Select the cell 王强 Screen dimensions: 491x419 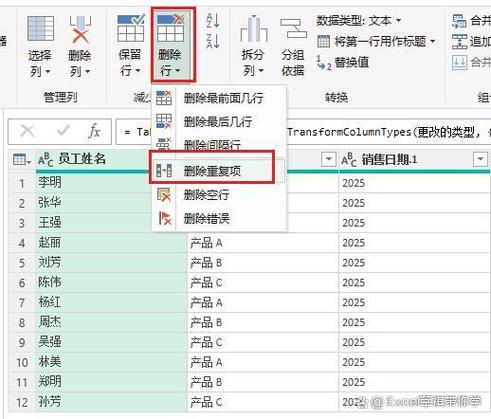point(50,222)
